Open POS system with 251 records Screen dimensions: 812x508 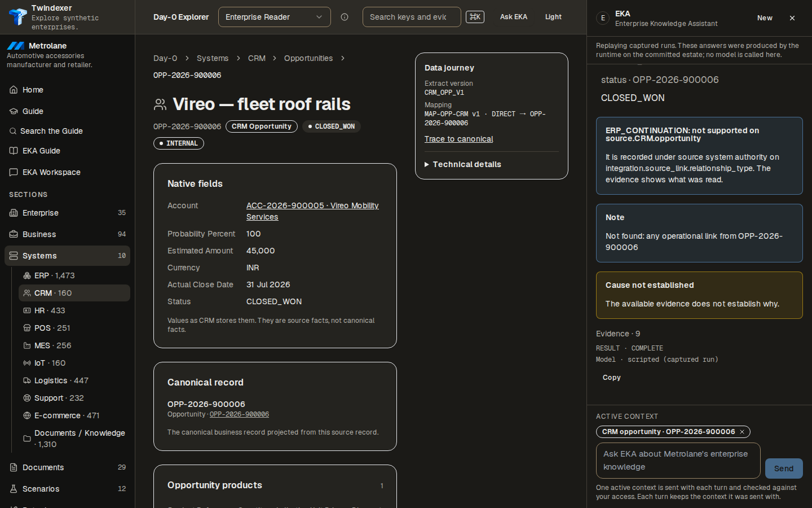click(x=74, y=328)
